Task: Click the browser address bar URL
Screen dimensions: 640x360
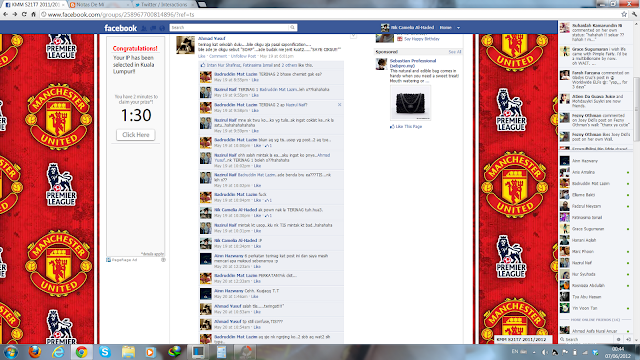Action: click(x=121, y=14)
